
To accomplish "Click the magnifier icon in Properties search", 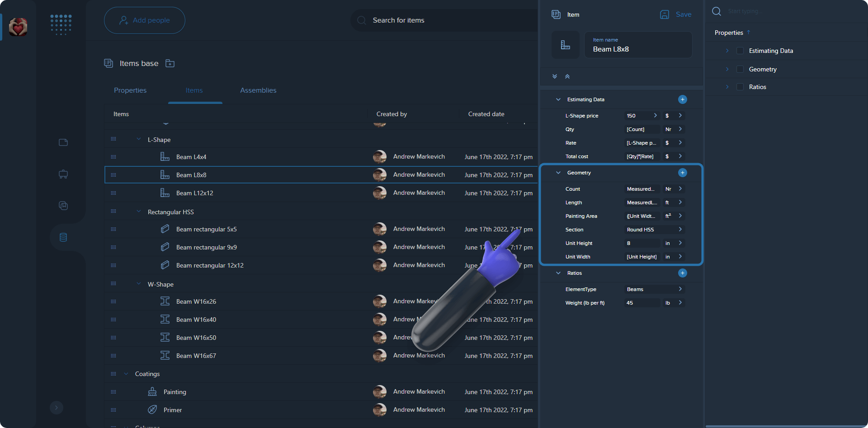I will tap(717, 11).
